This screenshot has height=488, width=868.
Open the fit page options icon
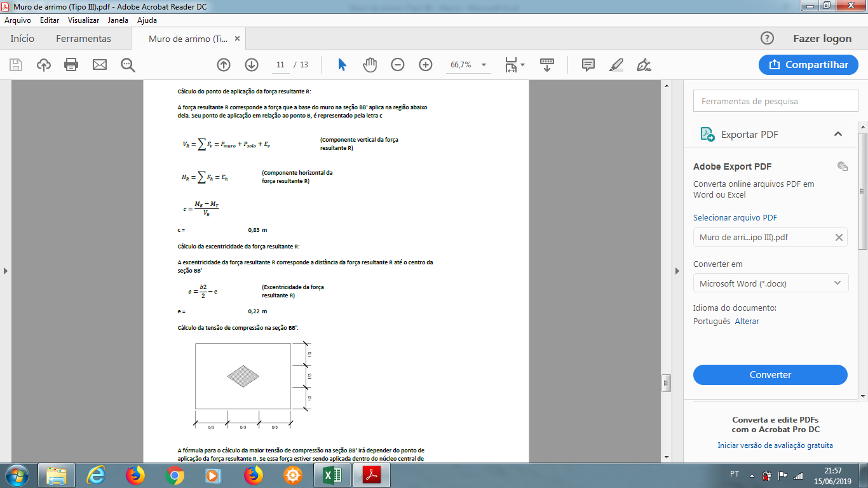pos(515,64)
